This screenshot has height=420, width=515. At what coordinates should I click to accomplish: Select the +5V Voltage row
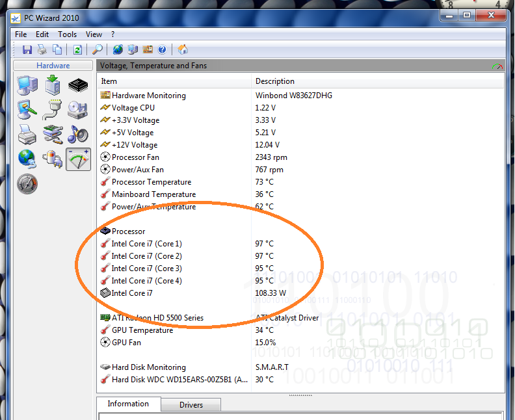(x=300, y=133)
